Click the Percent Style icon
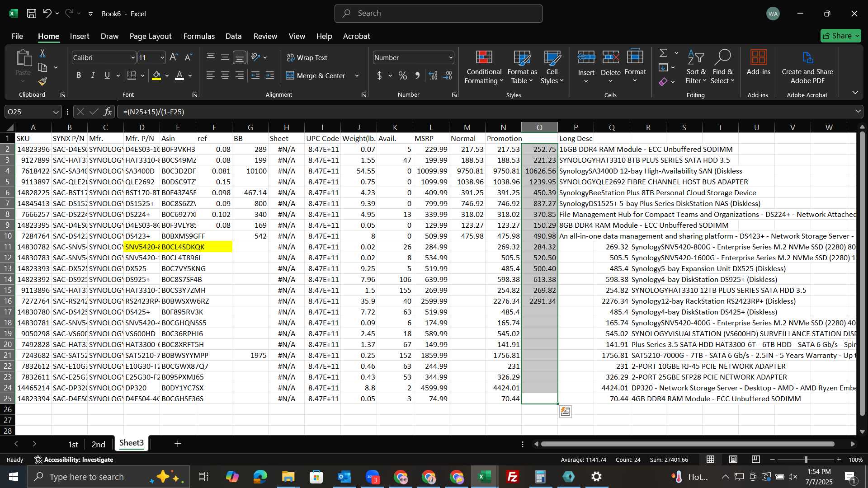Image resolution: width=868 pixels, height=488 pixels. tap(403, 75)
